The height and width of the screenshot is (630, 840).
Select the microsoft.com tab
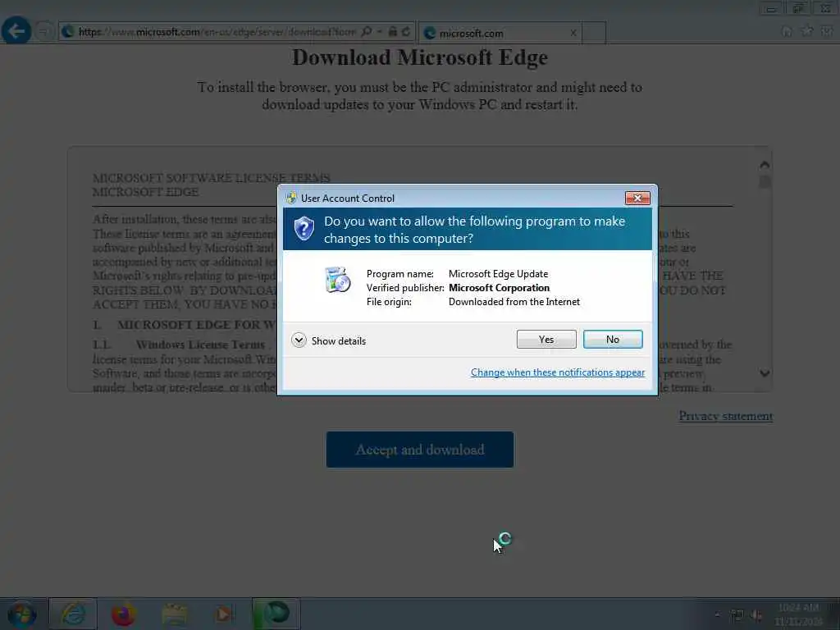tap(500, 33)
